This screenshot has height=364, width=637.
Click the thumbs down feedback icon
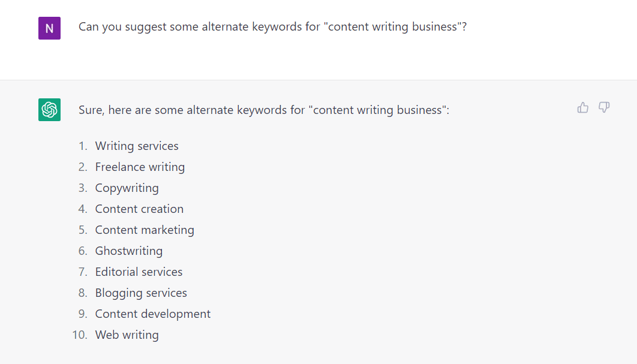point(604,108)
